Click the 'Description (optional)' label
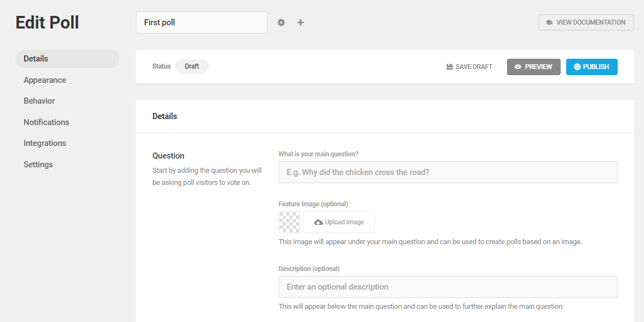This screenshot has width=644, height=322. 309,269
